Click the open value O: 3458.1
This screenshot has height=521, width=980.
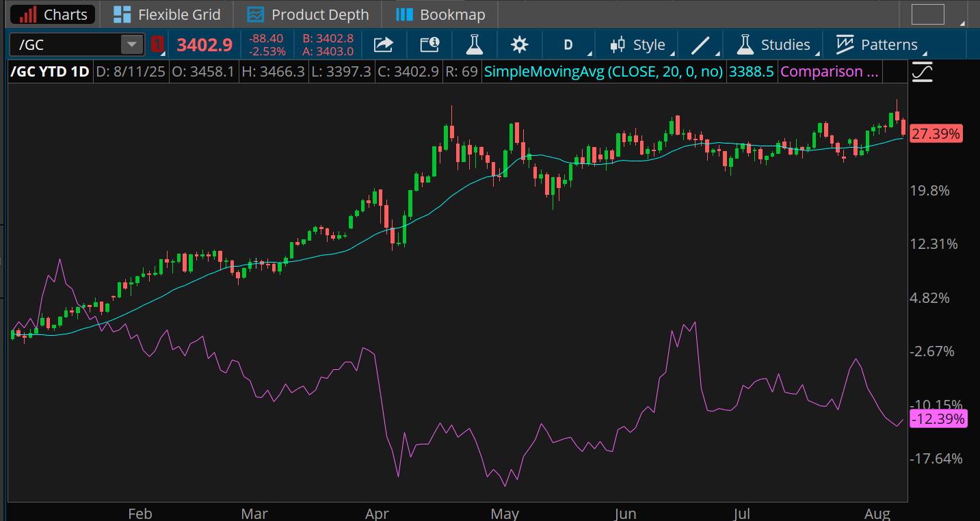click(x=202, y=71)
